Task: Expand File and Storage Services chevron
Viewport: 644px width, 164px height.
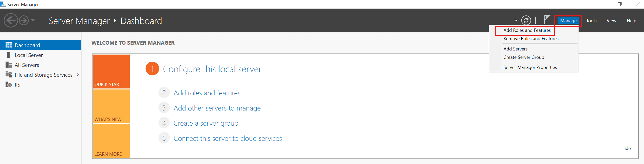Action: pos(78,75)
